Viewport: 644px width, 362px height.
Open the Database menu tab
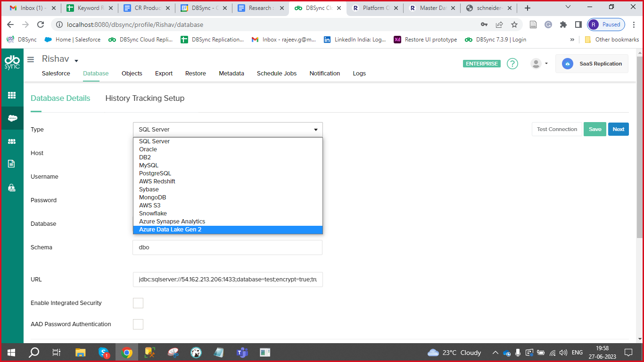coord(96,74)
